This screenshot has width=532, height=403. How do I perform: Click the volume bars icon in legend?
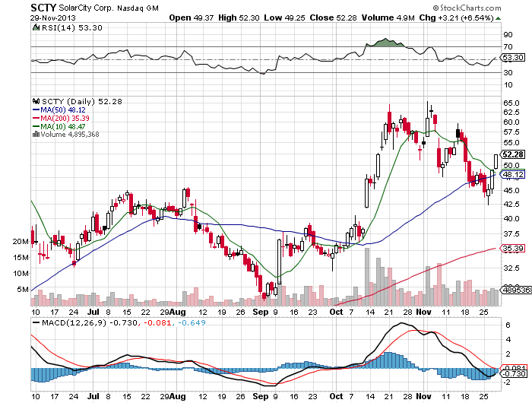click(36, 135)
